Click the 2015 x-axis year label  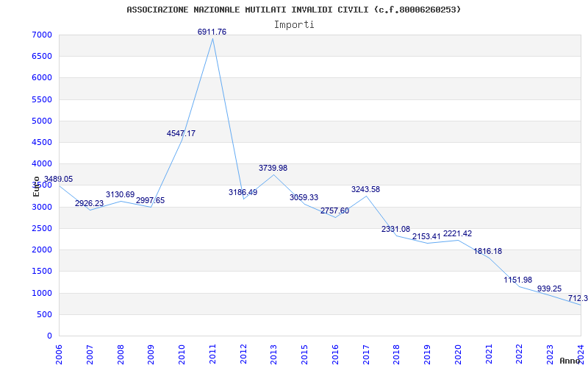pos(305,354)
